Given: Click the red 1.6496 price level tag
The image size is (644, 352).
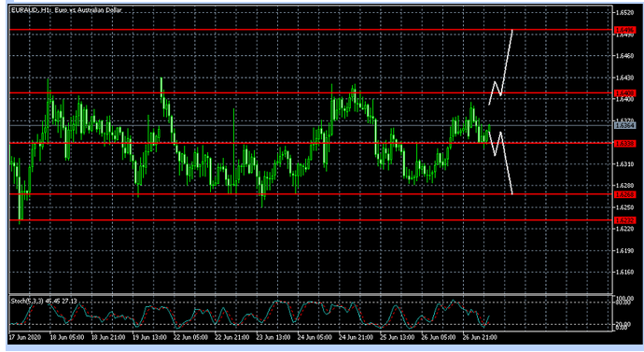Looking at the screenshot, I should [x=624, y=30].
